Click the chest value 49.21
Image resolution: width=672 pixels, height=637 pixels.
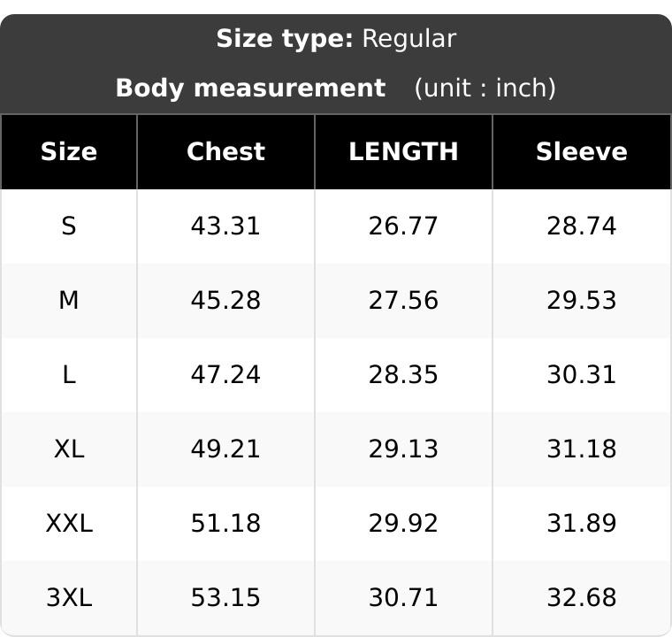coord(225,449)
